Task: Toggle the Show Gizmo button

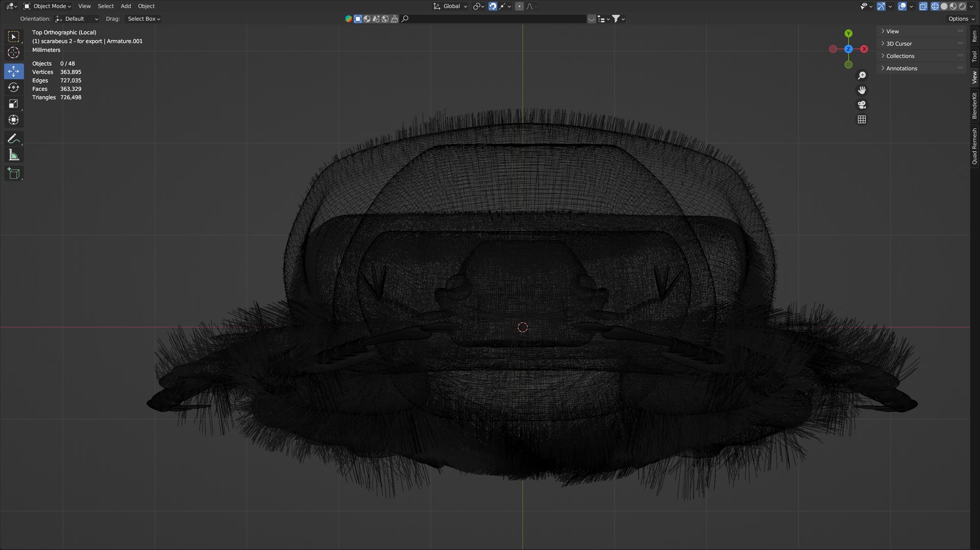Action: 881,6
